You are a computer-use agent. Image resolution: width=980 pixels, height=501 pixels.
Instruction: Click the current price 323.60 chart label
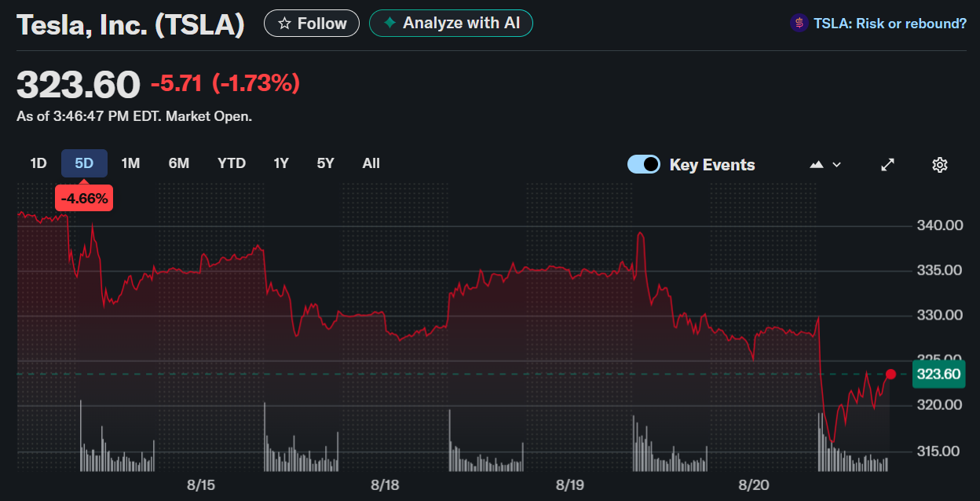click(938, 374)
